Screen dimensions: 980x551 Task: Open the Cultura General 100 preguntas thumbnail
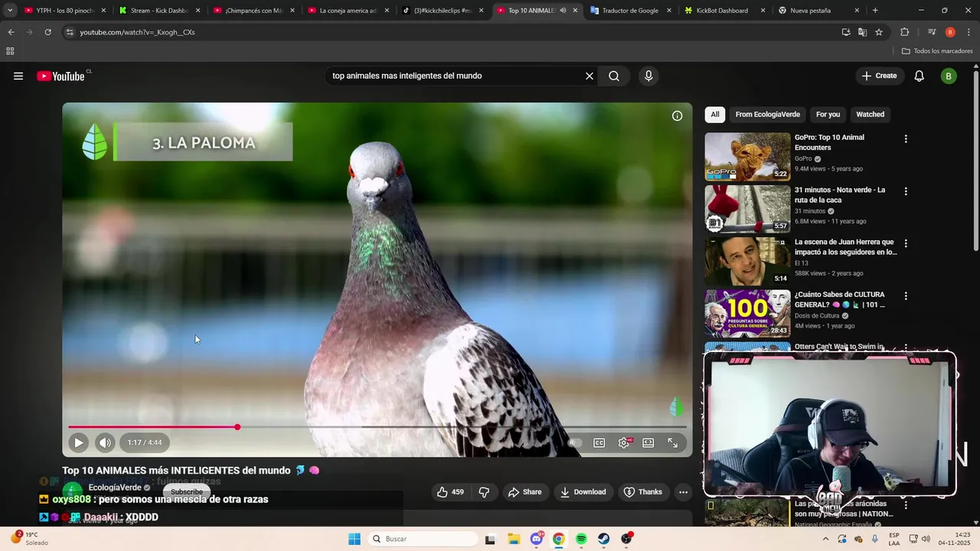click(x=747, y=313)
